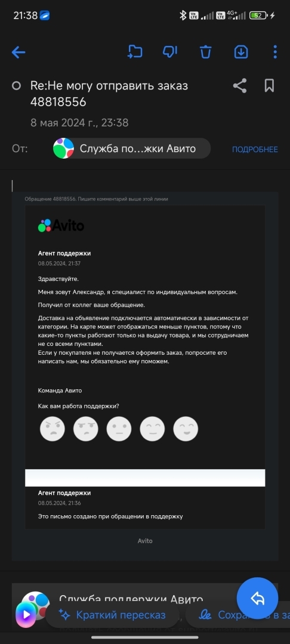The width and height of the screenshot is (290, 644).
Task: Share this email via share icon
Action: (239, 85)
